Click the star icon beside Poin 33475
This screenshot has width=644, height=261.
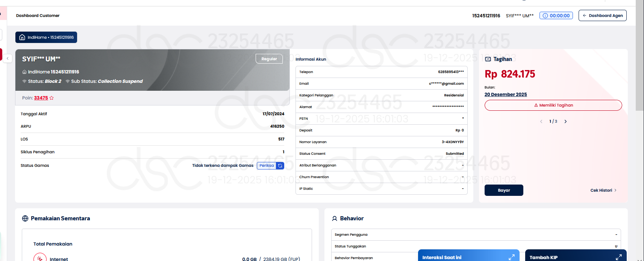click(52, 98)
